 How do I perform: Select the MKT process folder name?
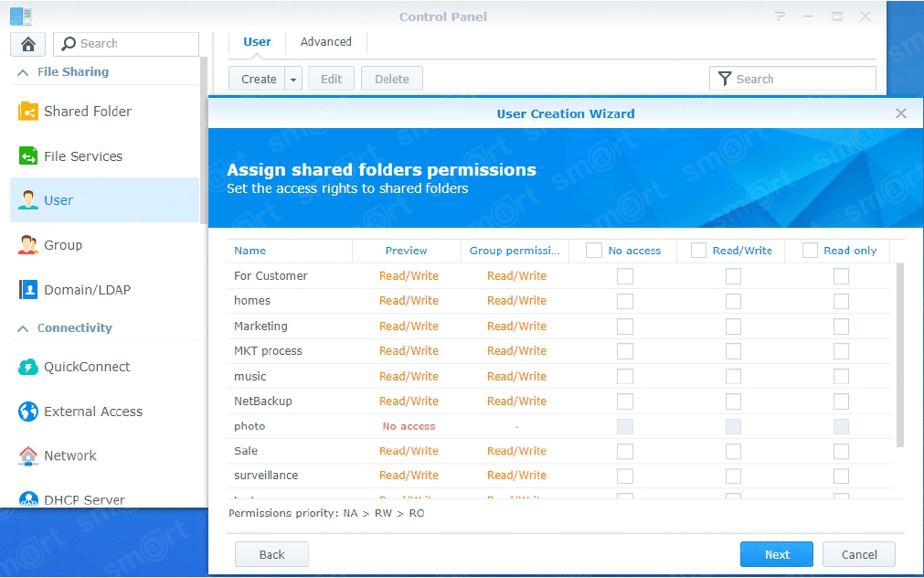point(268,351)
